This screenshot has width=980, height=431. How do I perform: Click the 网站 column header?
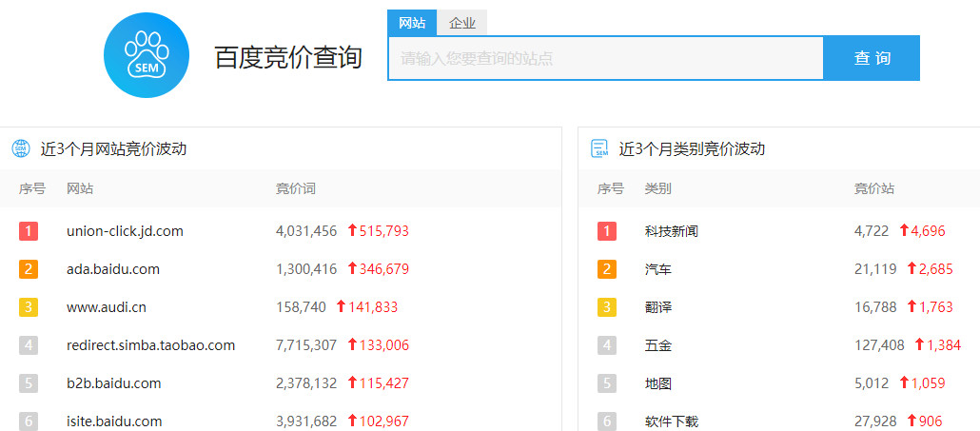point(80,188)
